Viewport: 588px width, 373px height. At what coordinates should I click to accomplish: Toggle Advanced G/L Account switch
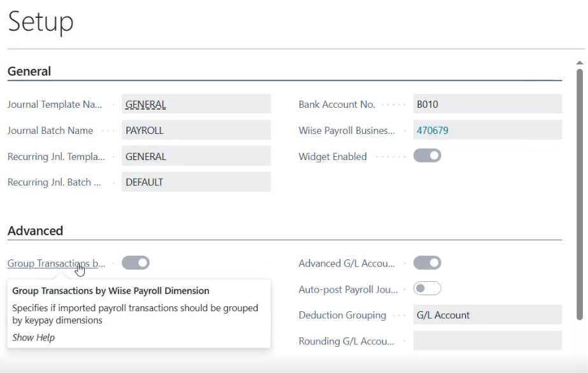(427, 263)
